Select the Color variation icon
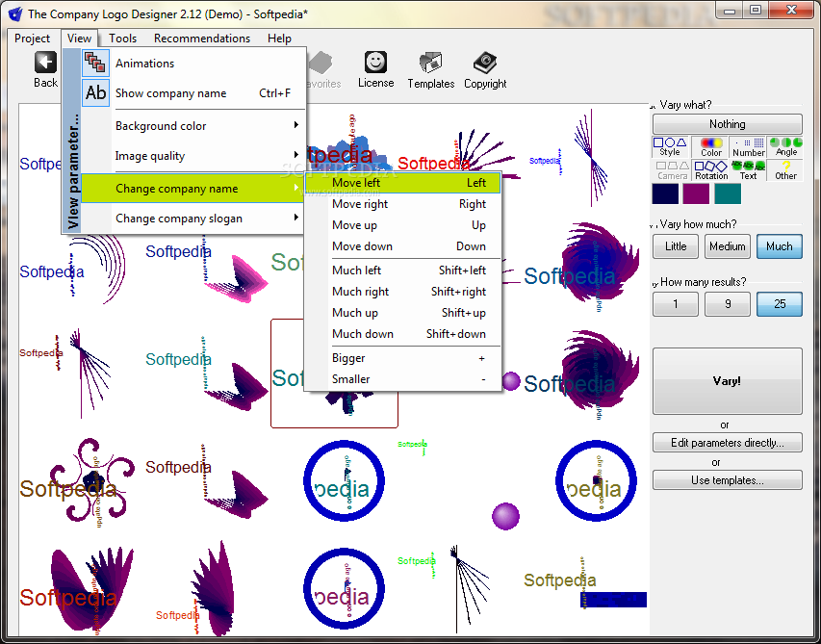Screen dimensions: 821x644 coord(710,146)
